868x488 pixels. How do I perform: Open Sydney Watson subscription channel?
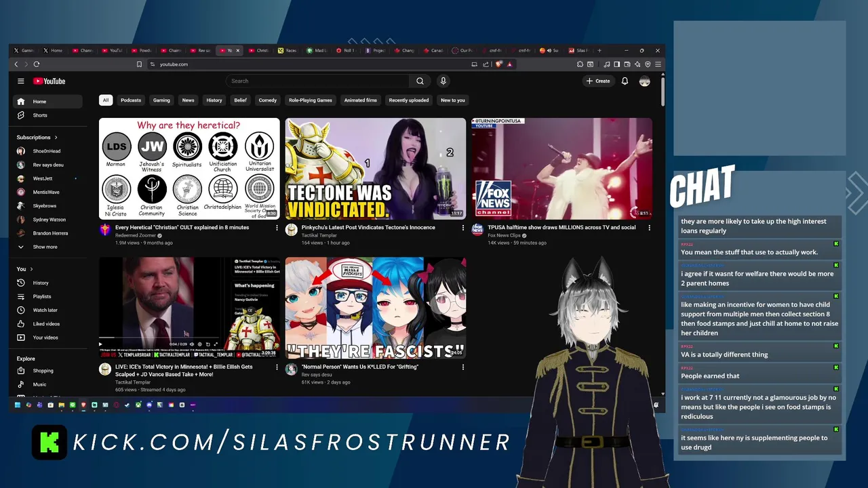click(x=47, y=220)
